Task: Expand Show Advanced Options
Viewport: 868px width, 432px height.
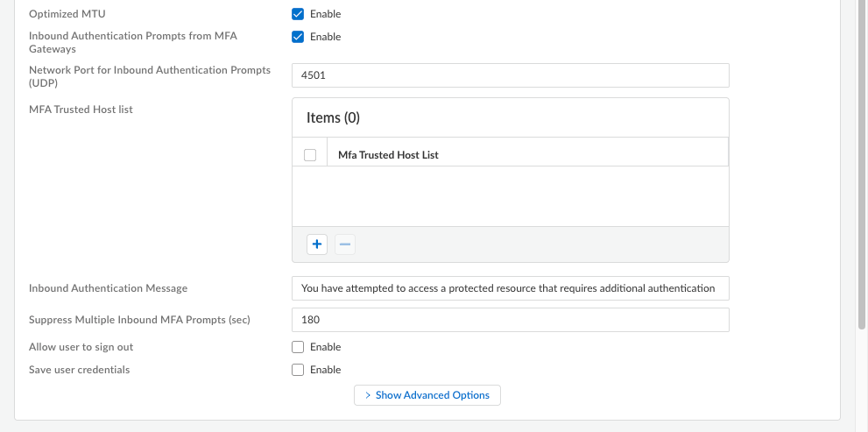Action: [427, 395]
